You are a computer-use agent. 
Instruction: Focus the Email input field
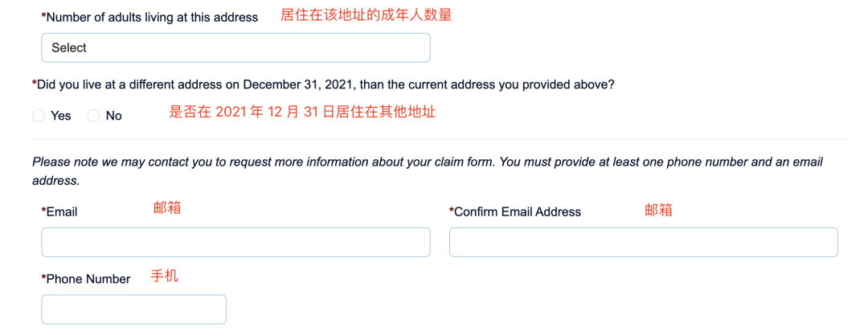coord(235,242)
